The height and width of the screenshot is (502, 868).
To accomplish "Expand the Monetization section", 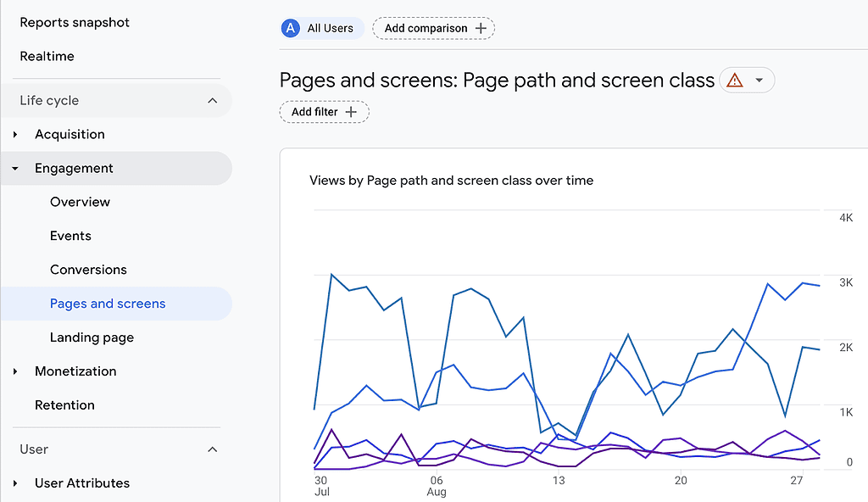I will 14,371.
